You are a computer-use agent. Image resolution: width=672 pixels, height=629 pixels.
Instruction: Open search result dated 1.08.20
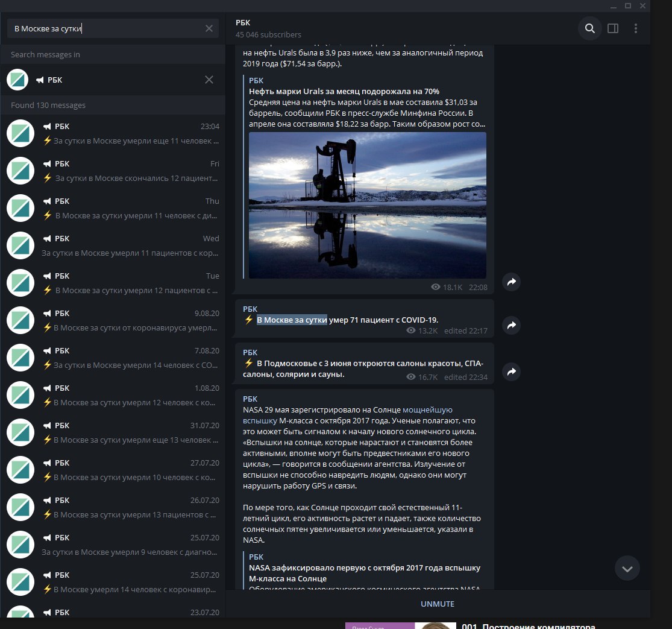(x=113, y=395)
